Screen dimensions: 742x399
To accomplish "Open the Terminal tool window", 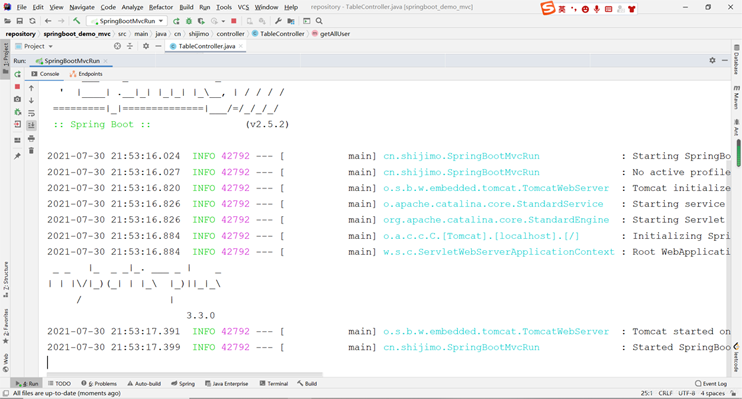I will pos(274,383).
